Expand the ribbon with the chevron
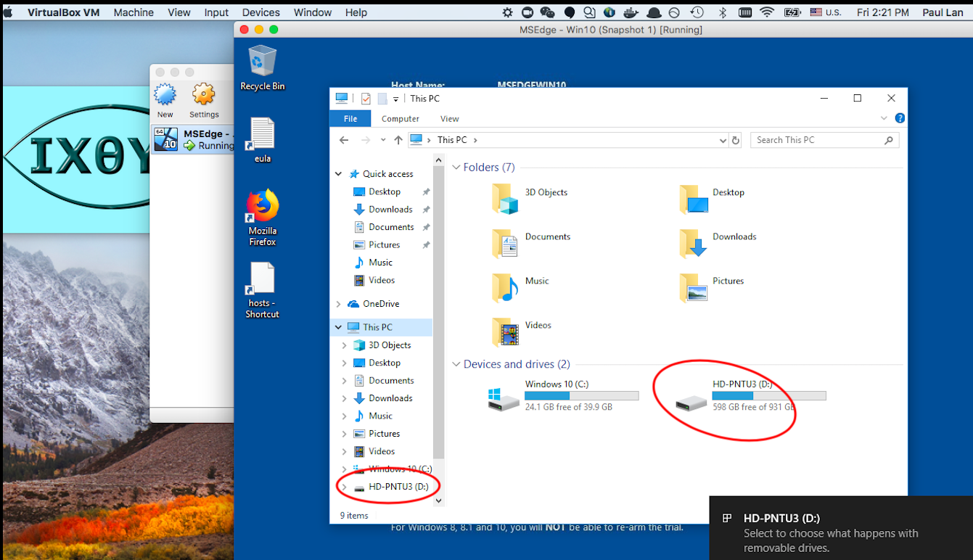 click(884, 118)
